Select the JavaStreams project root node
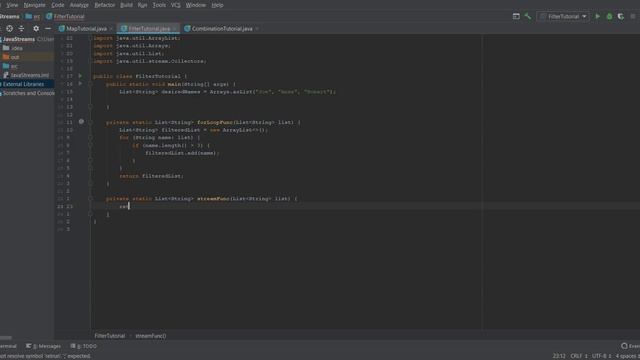This screenshot has width=640, height=360. (x=19, y=39)
